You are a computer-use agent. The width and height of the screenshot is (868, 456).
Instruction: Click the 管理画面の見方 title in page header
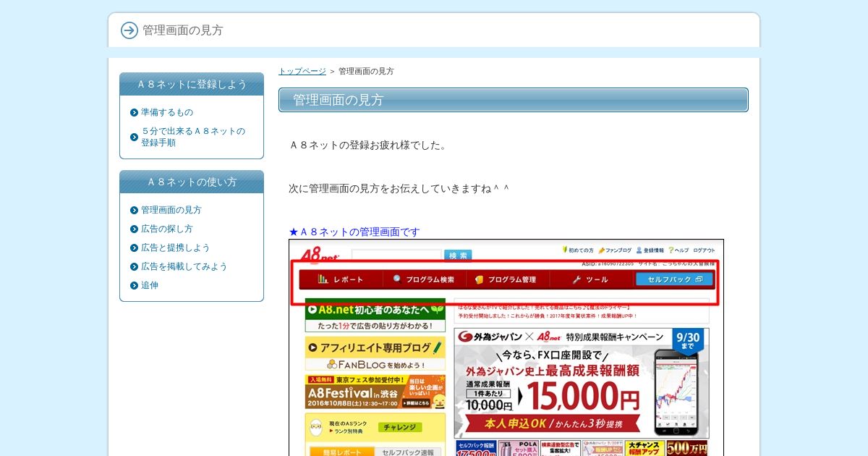183,30
